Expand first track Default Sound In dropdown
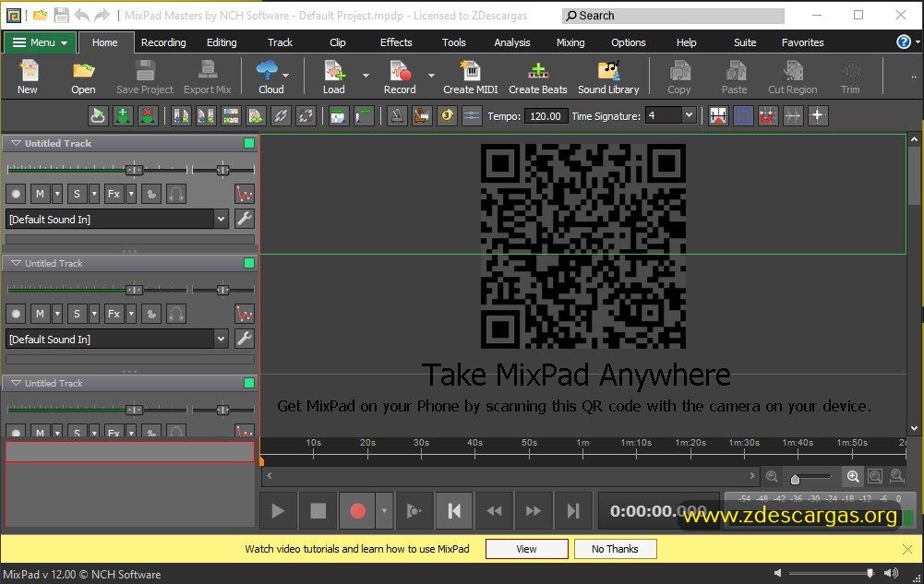The height and width of the screenshot is (584, 924). (x=221, y=219)
